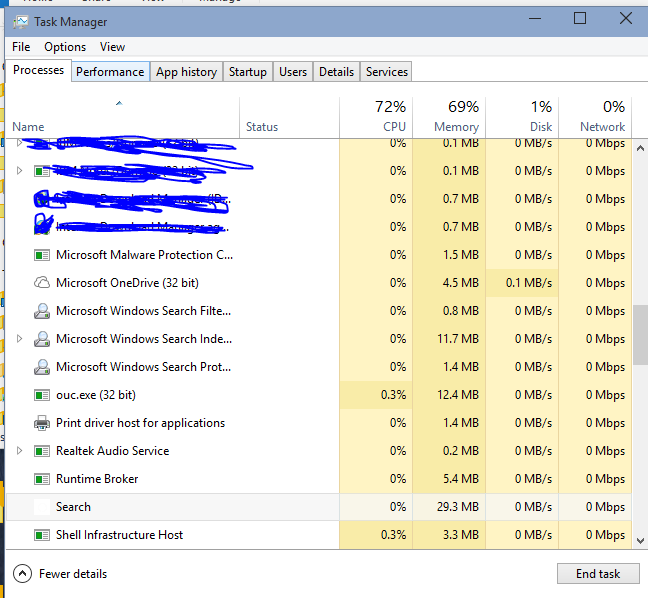This screenshot has width=648, height=598.
Task: Click the Shell Infrastructure Host icon
Action: tap(42, 535)
